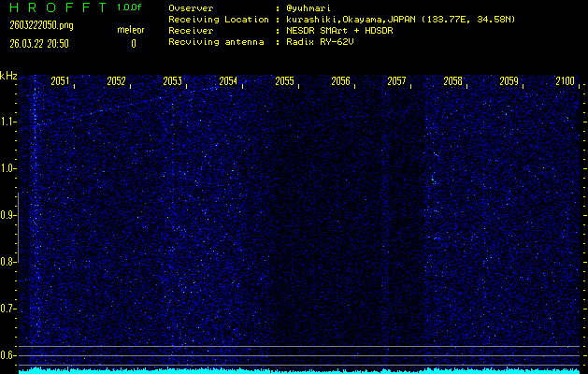Click the kHz axis unit label
This screenshot has width=588, height=374.
(8, 76)
